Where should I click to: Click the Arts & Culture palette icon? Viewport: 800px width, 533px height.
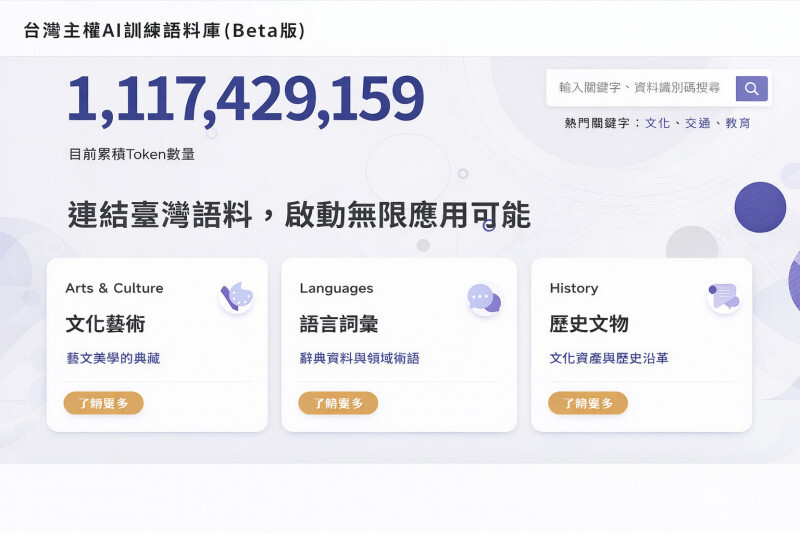(237, 297)
